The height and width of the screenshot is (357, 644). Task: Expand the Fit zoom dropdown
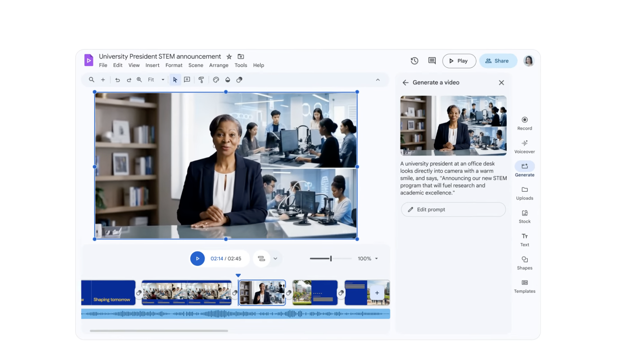pos(163,80)
